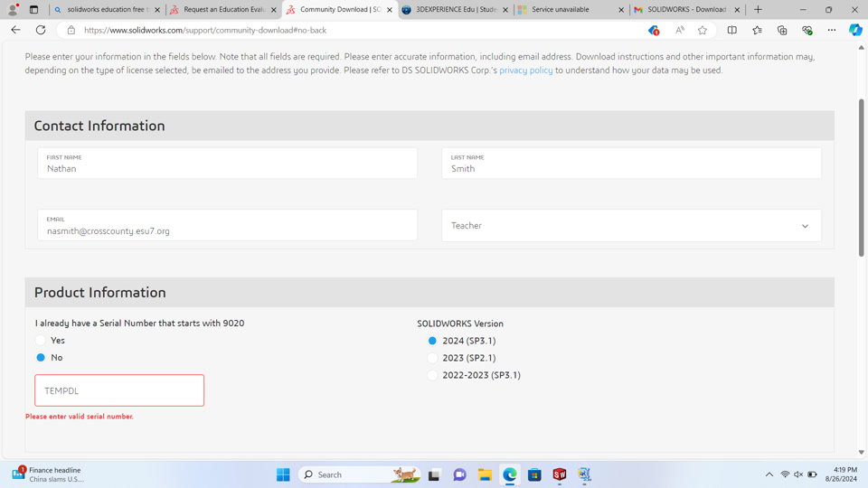Open the Favorites list icon

pyautogui.click(x=757, y=30)
